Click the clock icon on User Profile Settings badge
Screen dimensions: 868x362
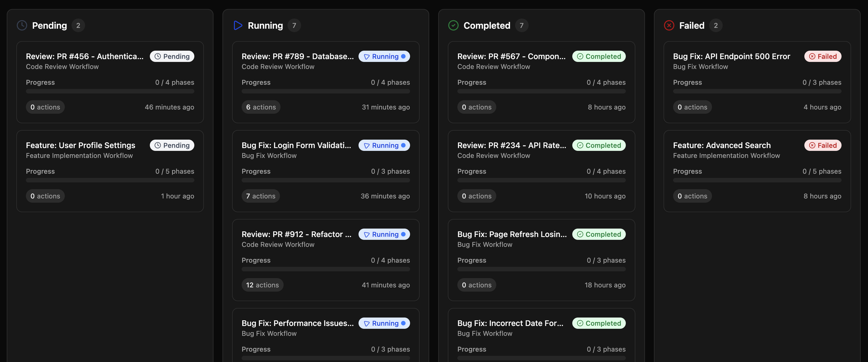pyautogui.click(x=158, y=145)
